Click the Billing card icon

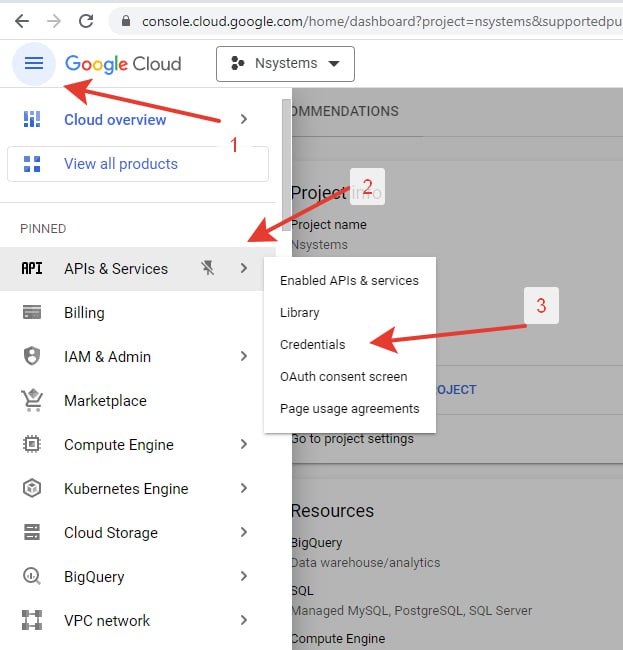click(x=32, y=312)
